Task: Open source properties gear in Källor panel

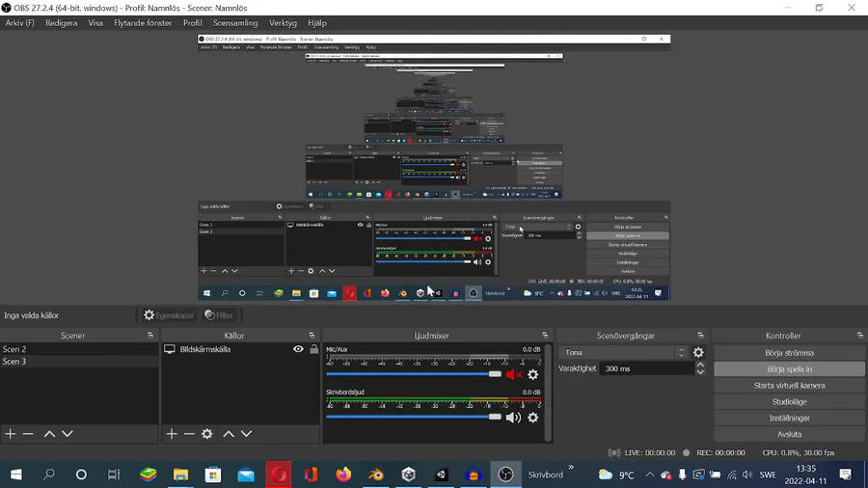Action: 207,434
